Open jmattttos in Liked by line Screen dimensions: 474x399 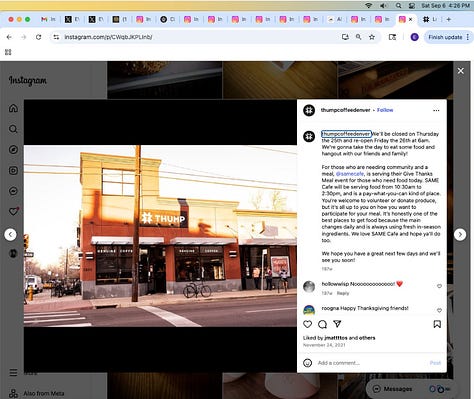pyautogui.click(x=336, y=338)
